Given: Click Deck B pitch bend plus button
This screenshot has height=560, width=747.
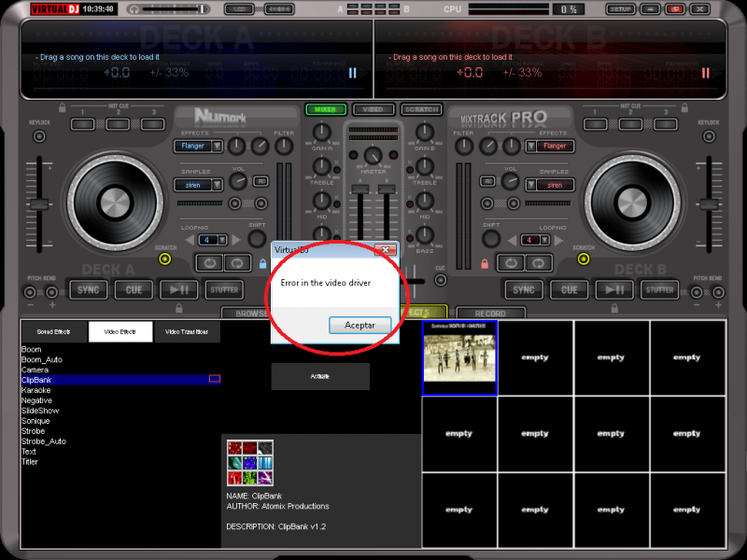Looking at the screenshot, I should pos(718,292).
